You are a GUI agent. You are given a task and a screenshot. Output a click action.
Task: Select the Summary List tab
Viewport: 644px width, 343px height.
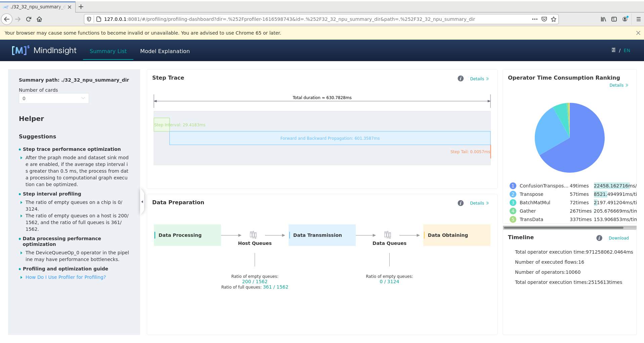click(x=108, y=51)
